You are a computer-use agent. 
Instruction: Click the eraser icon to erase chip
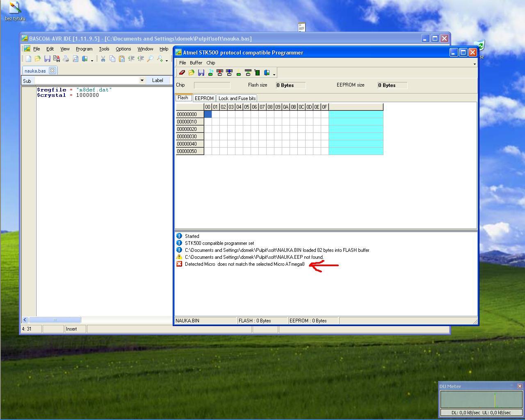tap(182, 73)
